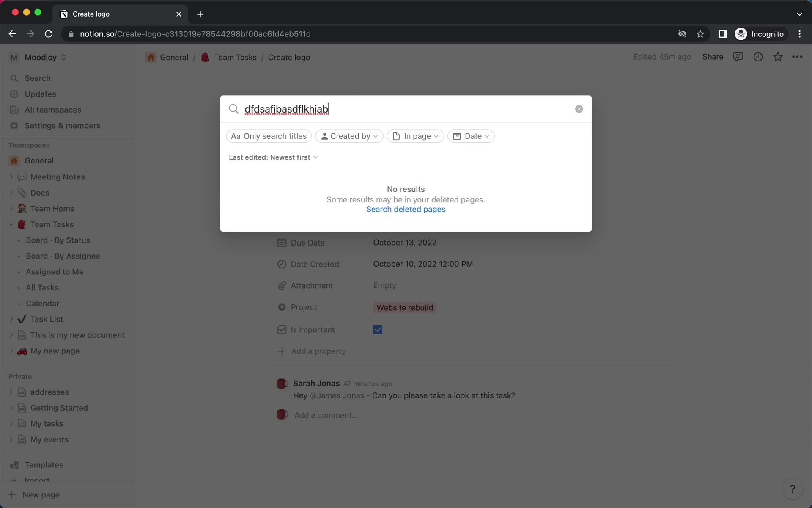Expand the In page filter dropdown
The image size is (812, 508).
click(415, 135)
